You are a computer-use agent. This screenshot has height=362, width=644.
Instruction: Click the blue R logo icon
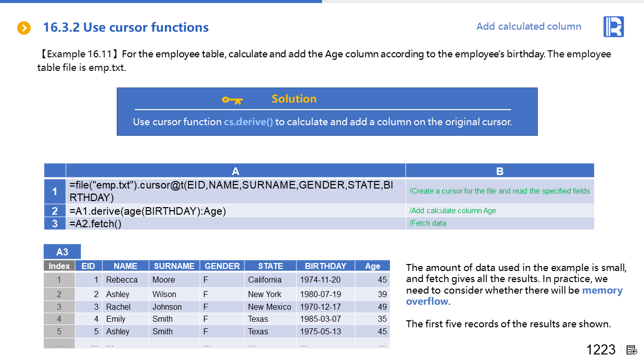click(x=613, y=27)
